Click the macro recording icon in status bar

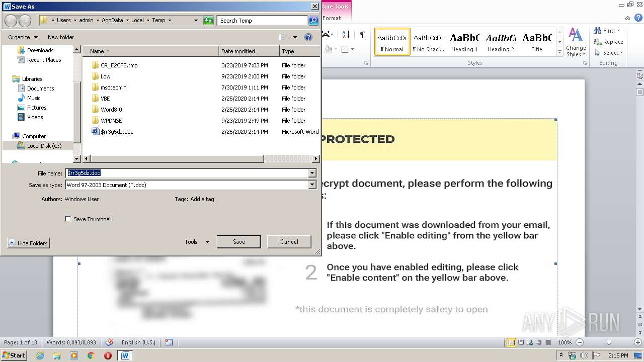(x=169, y=342)
